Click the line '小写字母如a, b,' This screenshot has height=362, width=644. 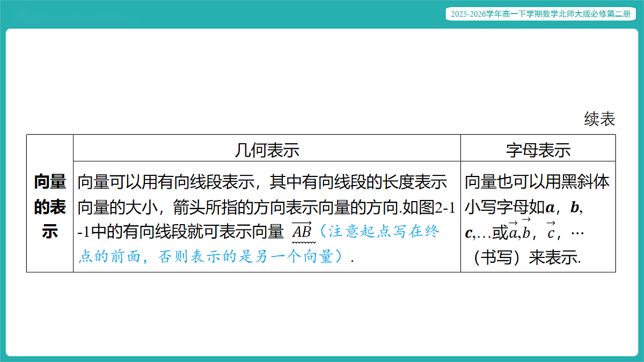coord(524,207)
